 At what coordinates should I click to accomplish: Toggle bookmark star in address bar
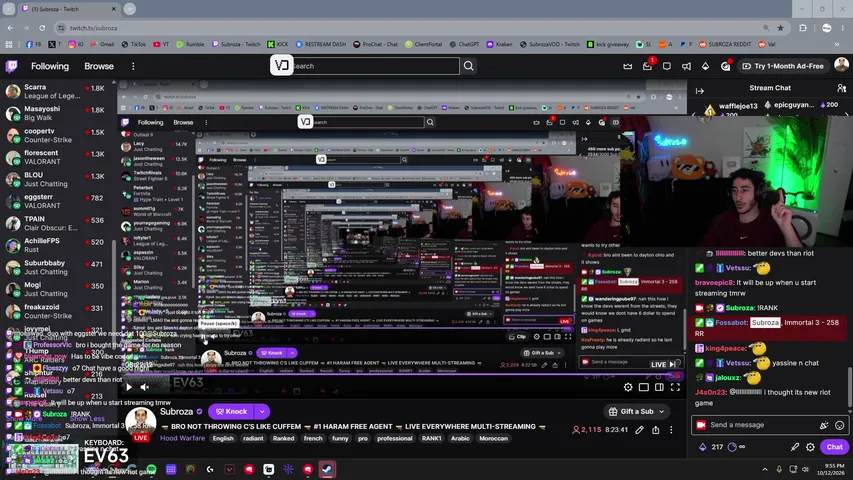[781, 28]
